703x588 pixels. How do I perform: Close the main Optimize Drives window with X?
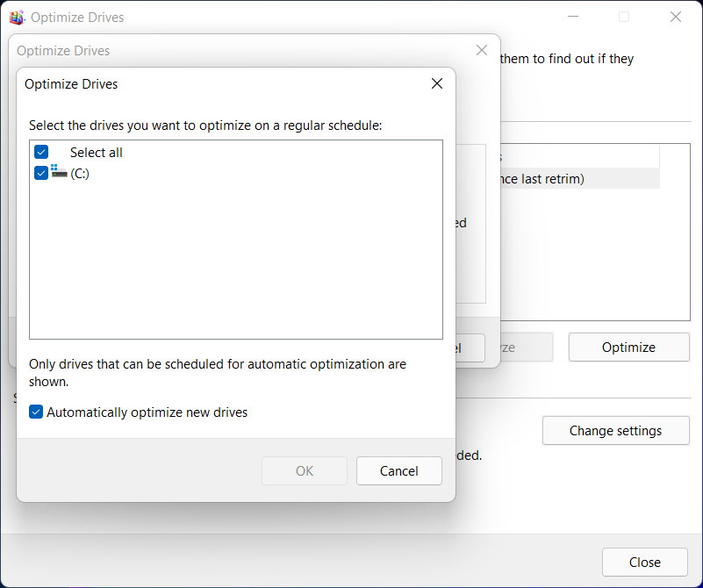click(675, 18)
